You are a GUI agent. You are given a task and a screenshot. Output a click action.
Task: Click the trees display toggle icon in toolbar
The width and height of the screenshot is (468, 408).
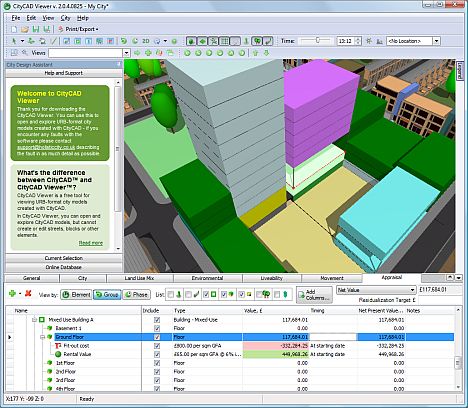[x=257, y=41]
